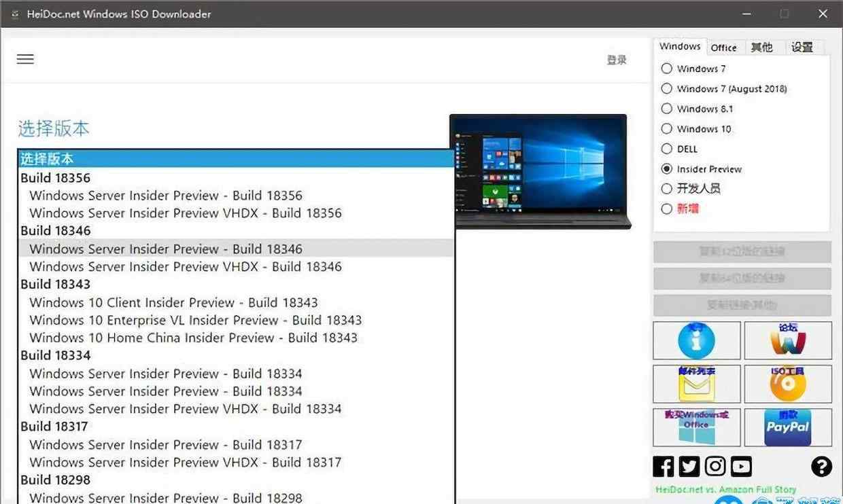Switch to the Office tab
This screenshot has height=504, width=843.
click(723, 48)
